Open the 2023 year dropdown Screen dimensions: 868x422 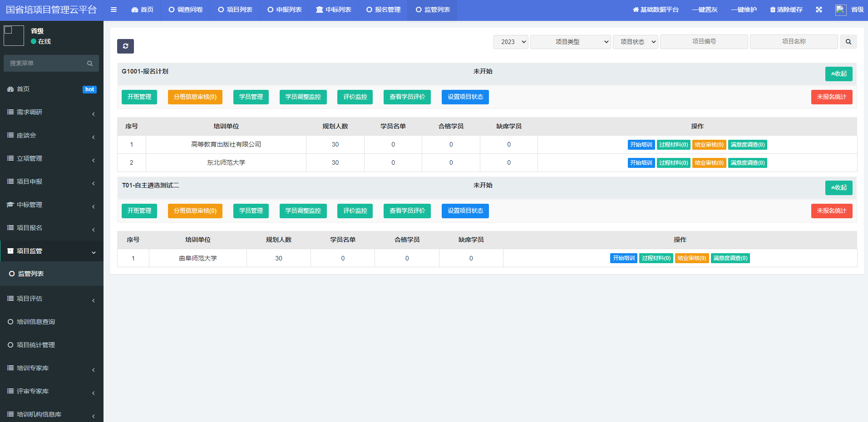tap(511, 42)
